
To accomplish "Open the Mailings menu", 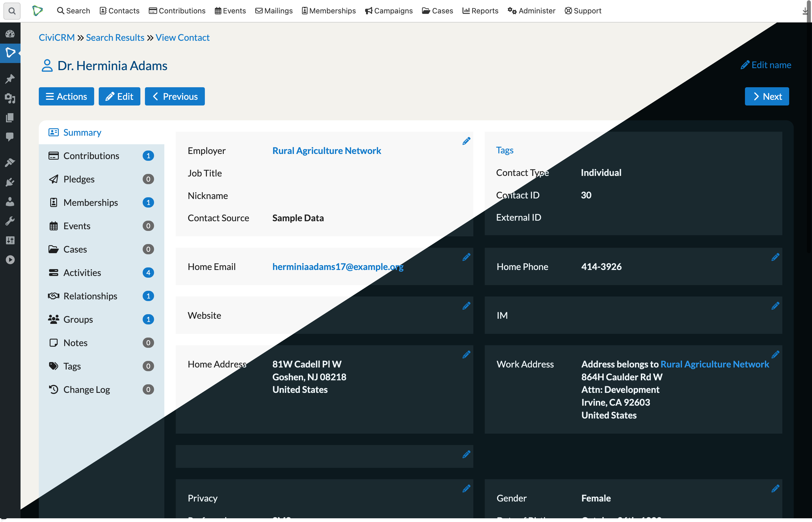I will pos(274,11).
